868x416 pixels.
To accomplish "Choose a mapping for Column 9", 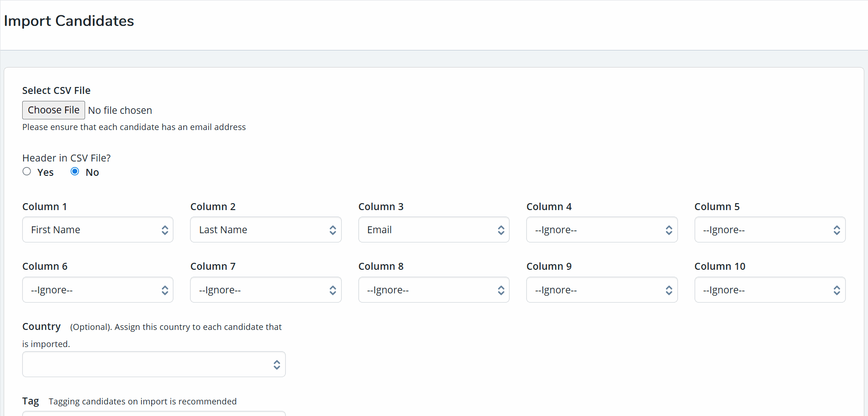I will coord(601,290).
